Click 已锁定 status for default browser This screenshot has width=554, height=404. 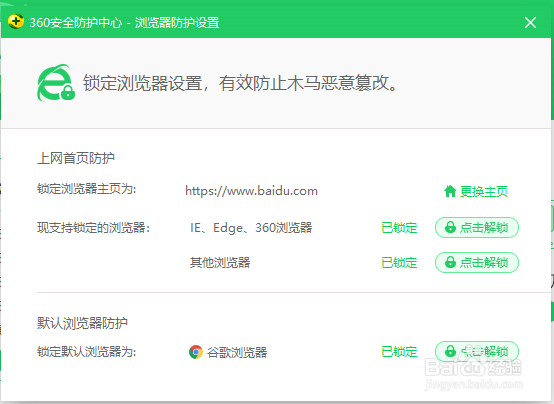399,352
